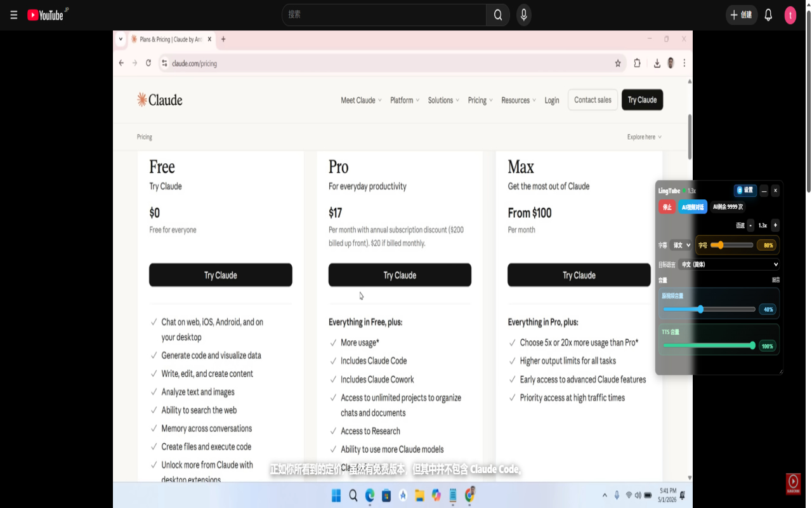
Task: Click the "Access to Research" feature text
Action: (370, 431)
